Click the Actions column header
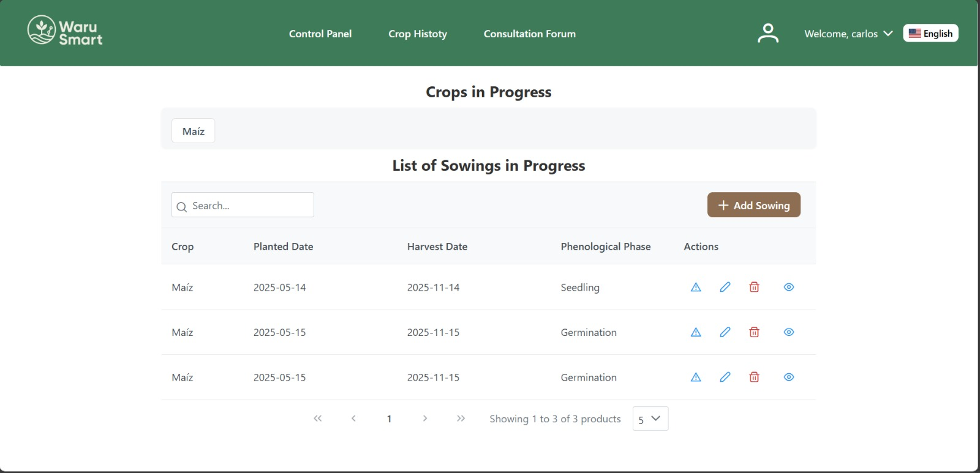 click(701, 247)
